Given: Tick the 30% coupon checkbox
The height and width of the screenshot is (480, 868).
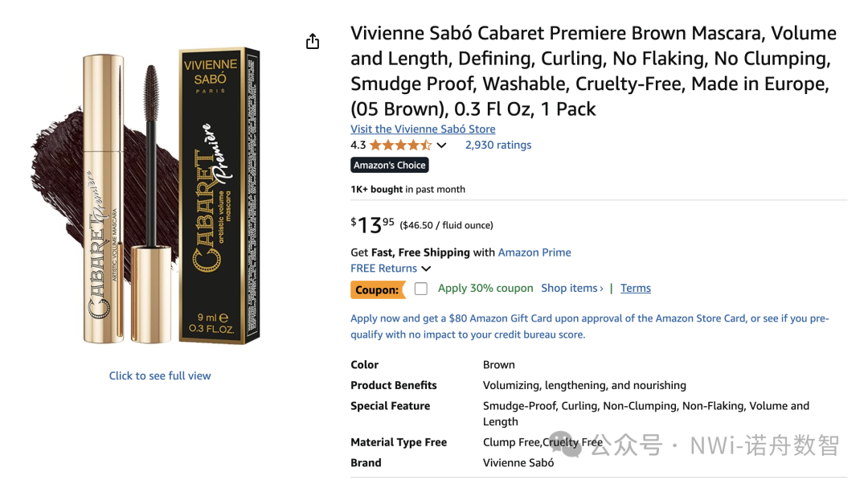Looking at the screenshot, I should (421, 289).
